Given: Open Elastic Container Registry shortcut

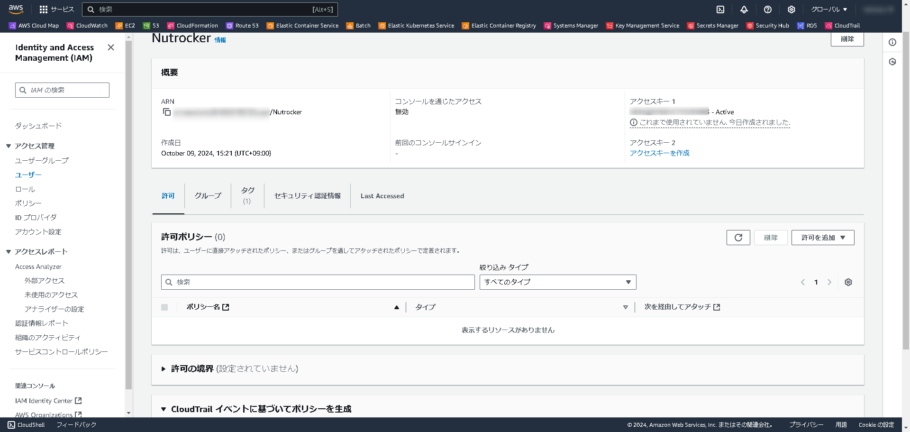Looking at the screenshot, I should 499,26.
